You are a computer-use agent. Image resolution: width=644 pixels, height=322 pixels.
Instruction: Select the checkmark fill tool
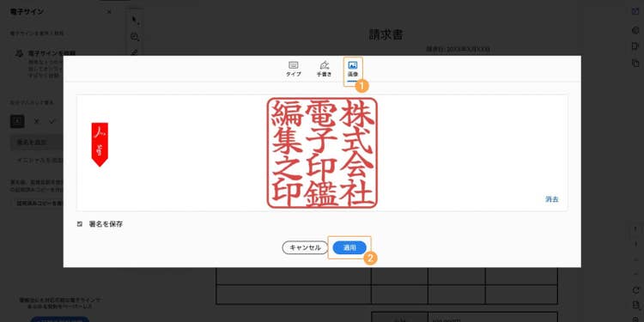click(52, 121)
